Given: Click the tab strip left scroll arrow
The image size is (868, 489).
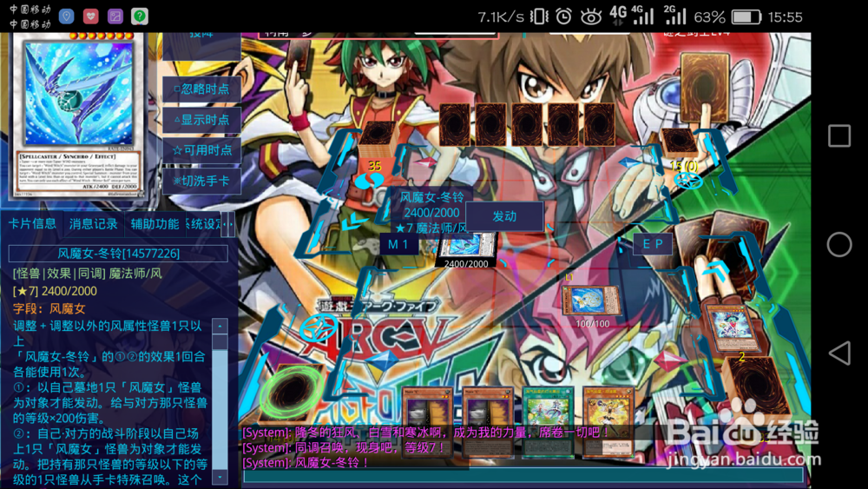Looking at the screenshot, I should (x=224, y=224).
